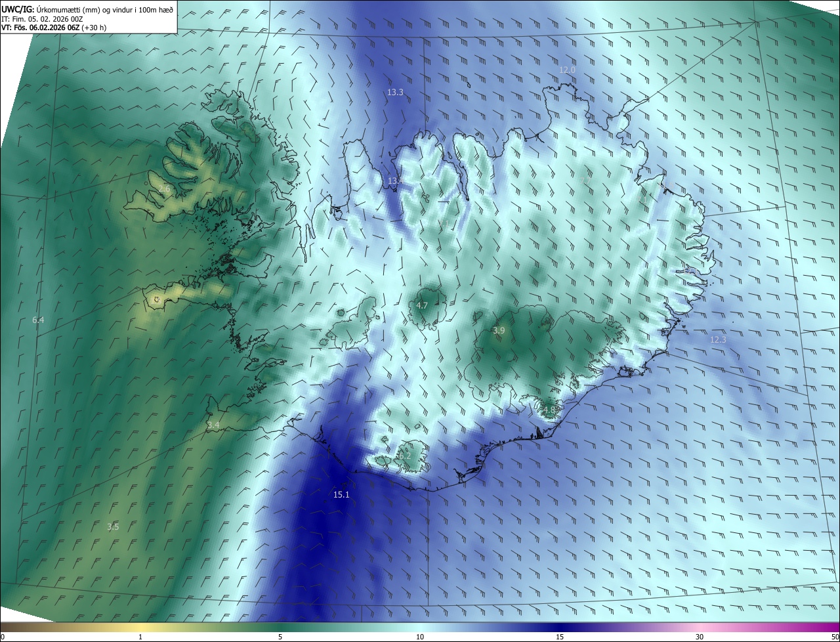Click the 6.2 value label on the southern glacier

pyautogui.click(x=404, y=456)
